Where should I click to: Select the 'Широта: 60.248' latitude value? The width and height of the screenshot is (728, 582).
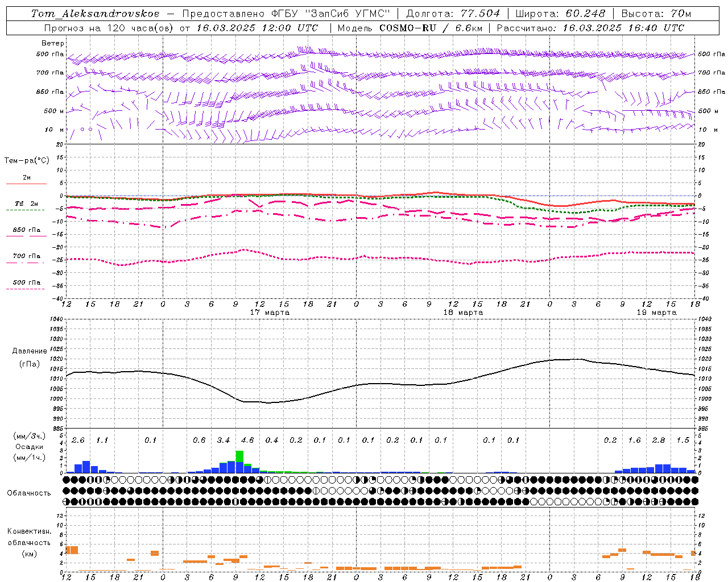pyautogui.click(x=561, y=14)
